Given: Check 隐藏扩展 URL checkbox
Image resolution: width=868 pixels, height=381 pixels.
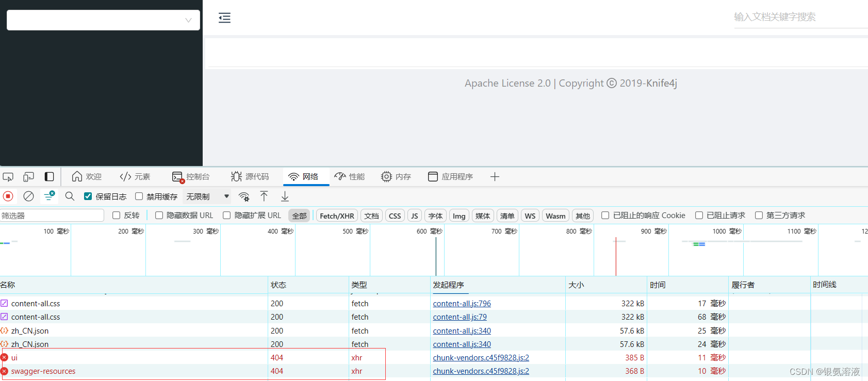Looking at the screenshot, I should [x=227, y=216].
